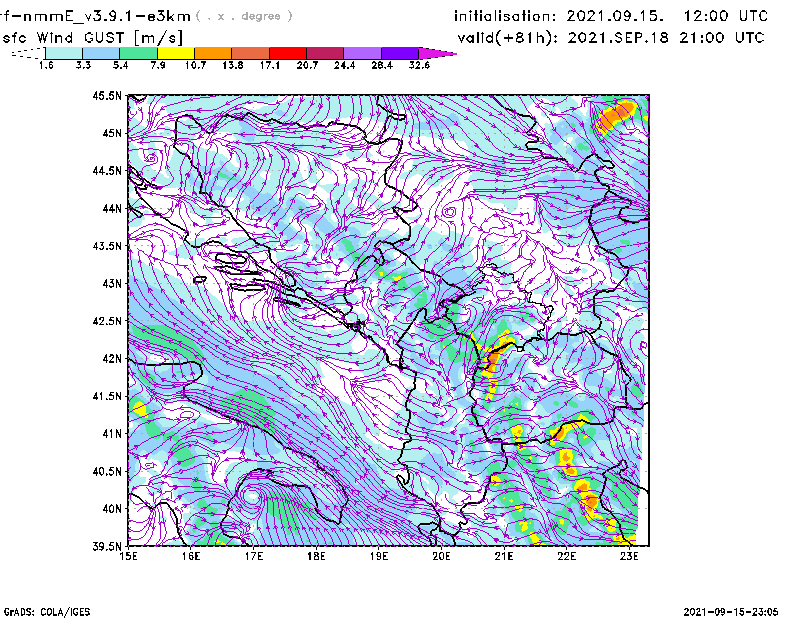This screenshot has width=800, height=618.
Task: Click the 'valid(+81h): 2021.SEP.18 21:00 UTC' text
Action: tap(611, 38)
